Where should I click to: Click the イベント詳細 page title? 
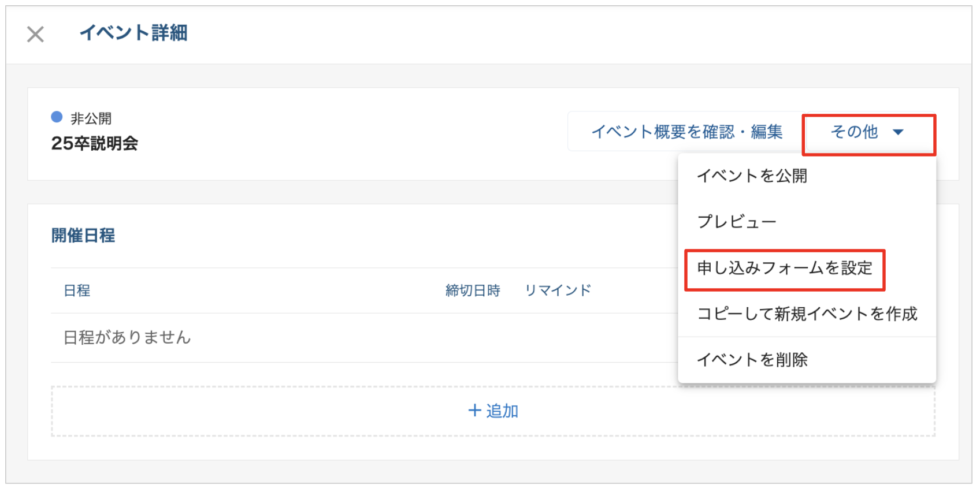[x=133, y=33]
